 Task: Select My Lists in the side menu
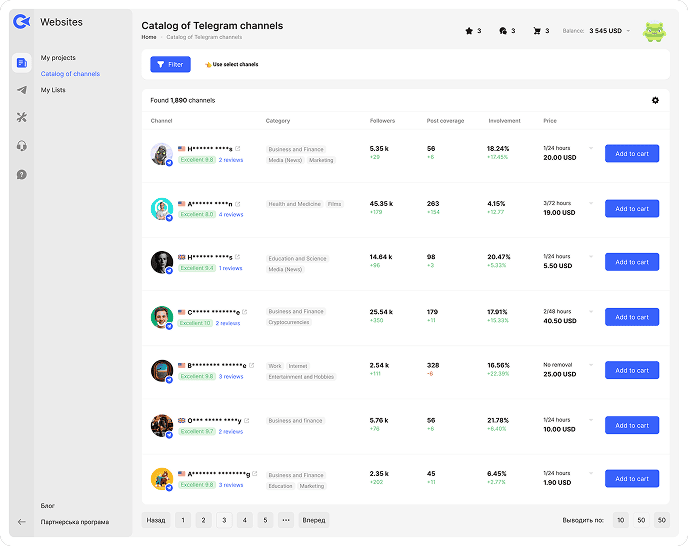tap(53, 90)
